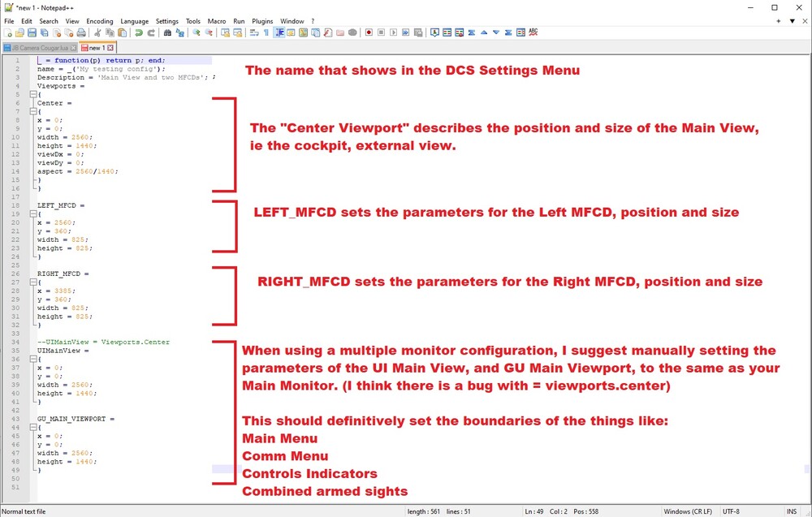
Task: Open the User Defined Language icon
Action: click(x=291, y=32)
